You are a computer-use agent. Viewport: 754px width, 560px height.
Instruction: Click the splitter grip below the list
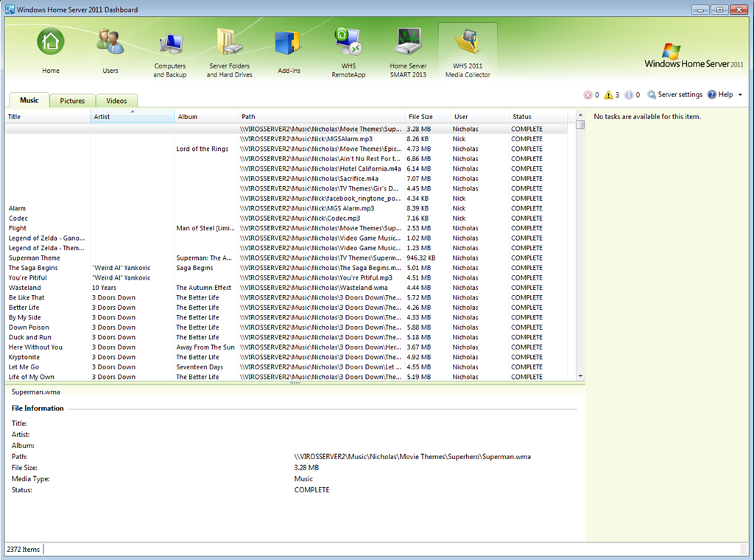click(x=295, y=383)
